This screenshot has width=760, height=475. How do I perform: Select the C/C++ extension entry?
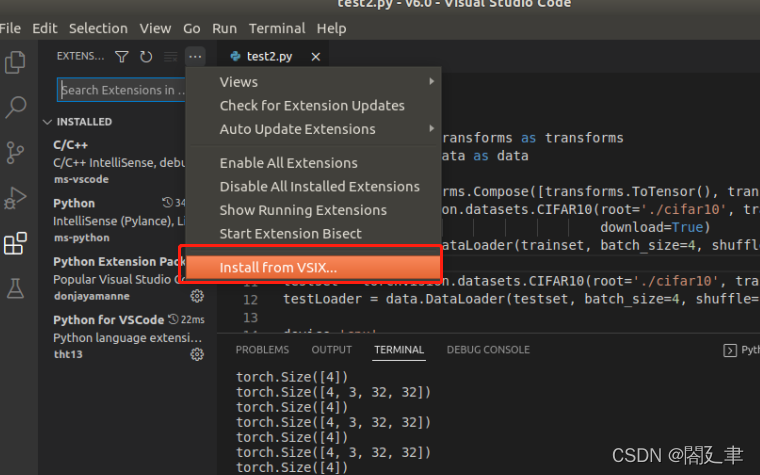(119, 162)
